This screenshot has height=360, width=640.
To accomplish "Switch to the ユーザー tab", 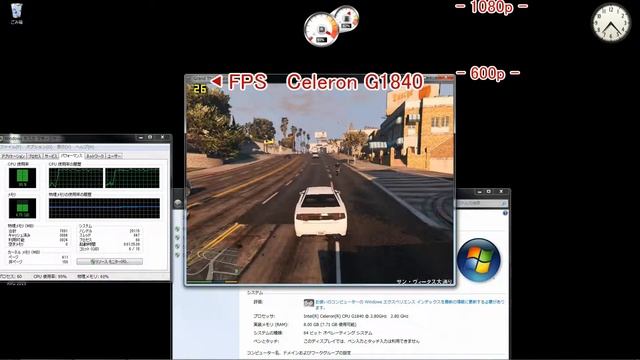I will (114, 156).
